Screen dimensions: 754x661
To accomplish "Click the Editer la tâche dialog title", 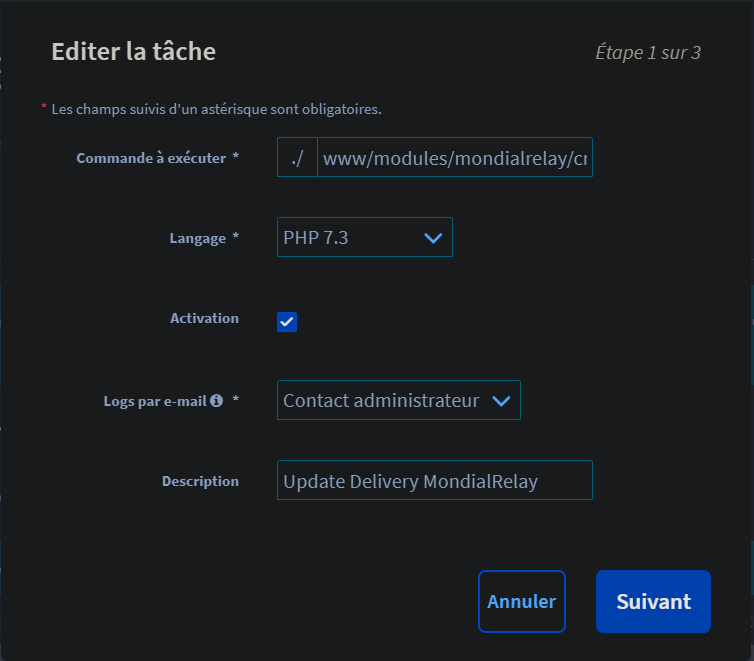I will 133,51.
